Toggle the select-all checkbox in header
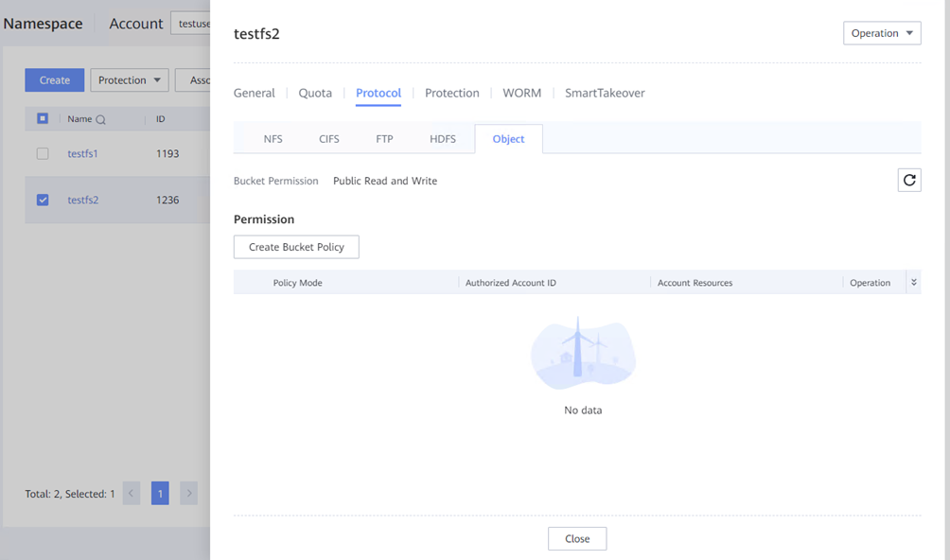Image resolution: width=950 pixels, height=560 pixels. tap(43, 119)
